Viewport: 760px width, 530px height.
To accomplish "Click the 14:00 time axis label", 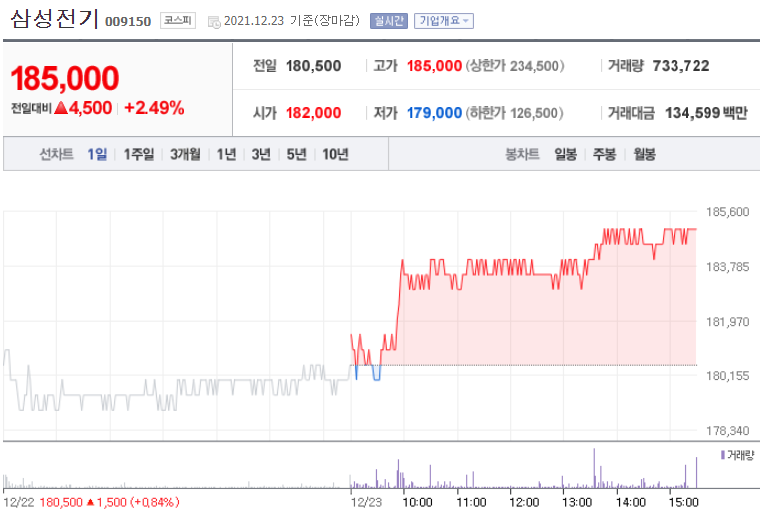I will coord(631,502).
